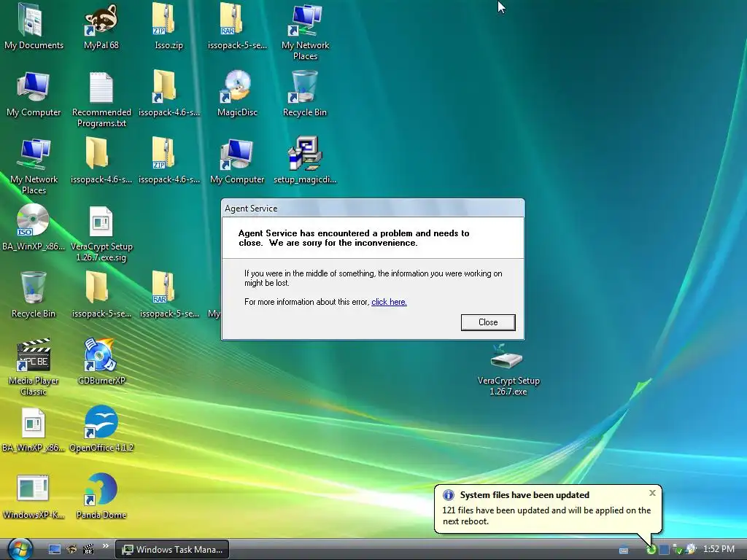Select the Recommended Programs.txt file

(101, 99)
